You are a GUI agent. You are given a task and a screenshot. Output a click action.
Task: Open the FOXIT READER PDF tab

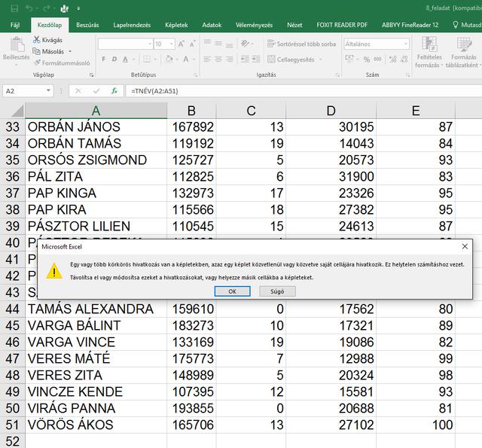coord(342,25)
